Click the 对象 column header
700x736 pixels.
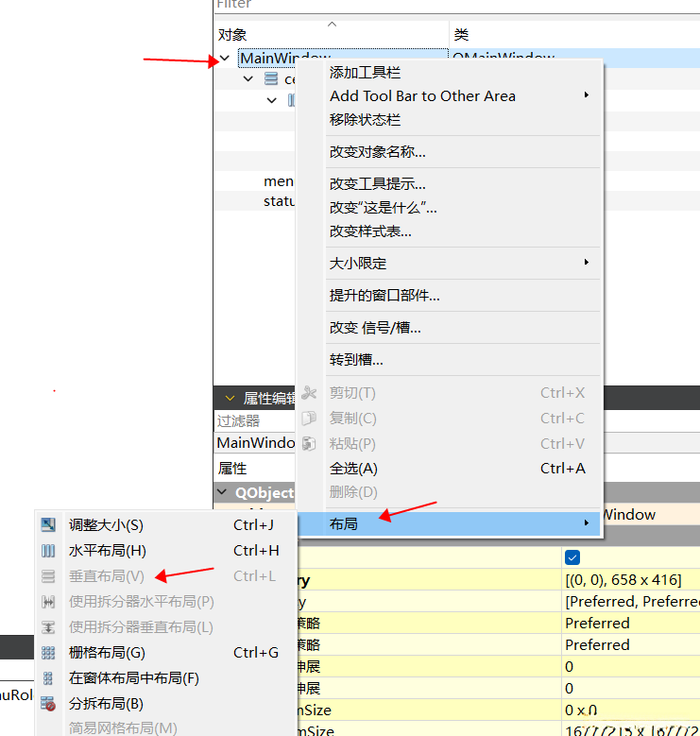coord(332,34)
